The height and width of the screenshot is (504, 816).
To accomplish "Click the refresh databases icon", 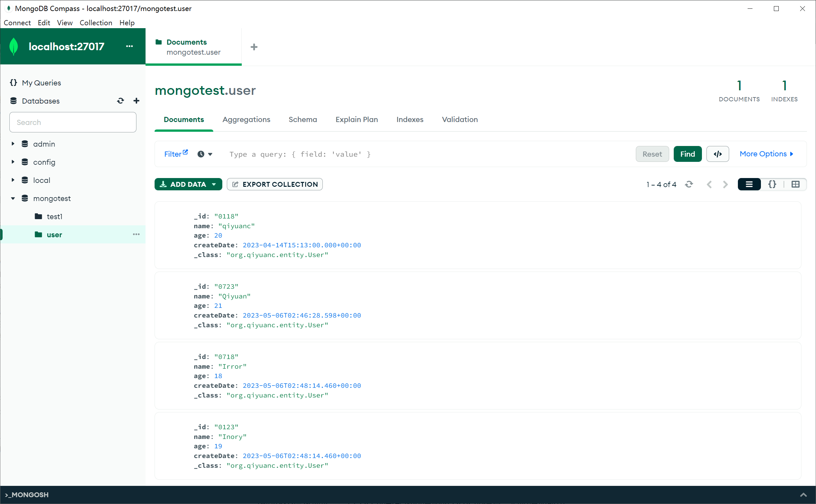I will pos(121,101).
